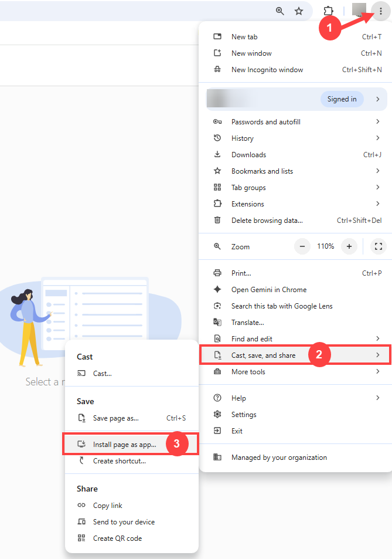Click the printer icon beside Print
This screenshot has height=559, width=392.
pos(217,273)
